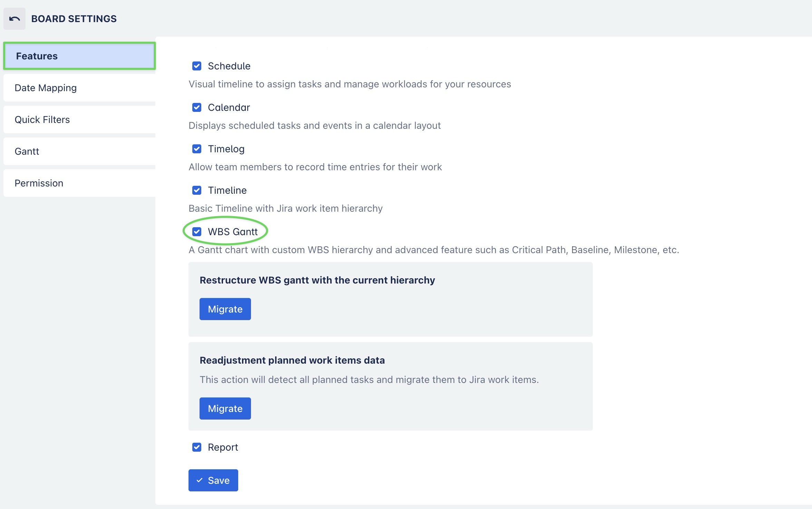This screenshot has width=812, height=509.
Task: Go to Quick Filters settings
Action: tap(79, 119)
